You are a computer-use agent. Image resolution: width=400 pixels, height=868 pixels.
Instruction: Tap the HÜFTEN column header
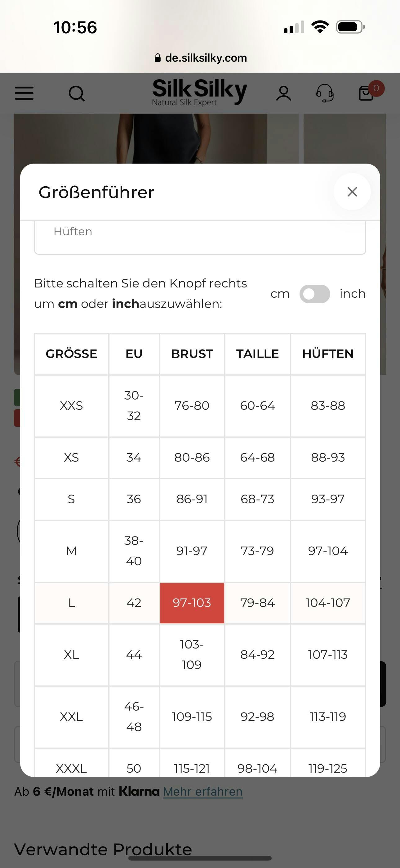point(328,354)
